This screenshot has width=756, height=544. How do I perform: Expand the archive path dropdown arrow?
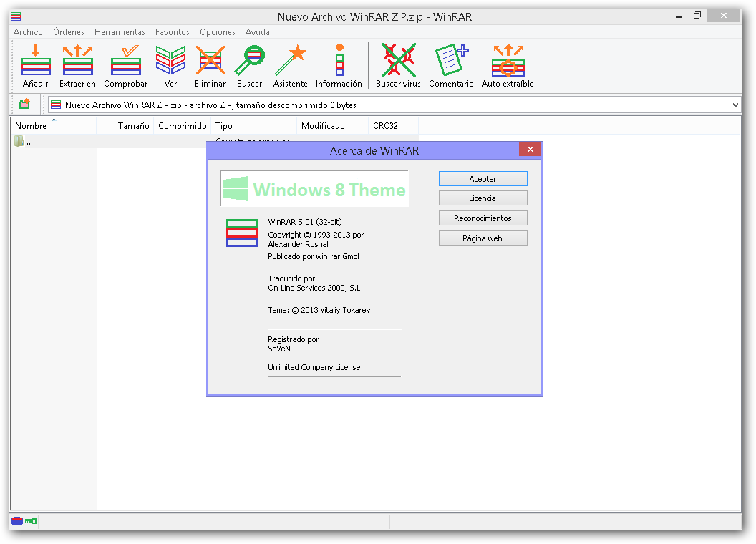pos(735,105)
